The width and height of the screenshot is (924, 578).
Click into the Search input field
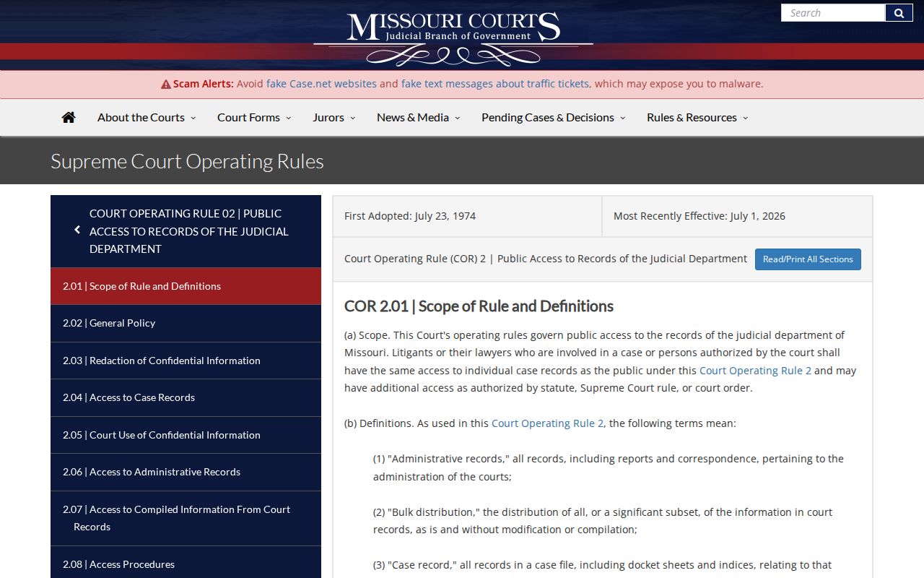coord(833,13)
